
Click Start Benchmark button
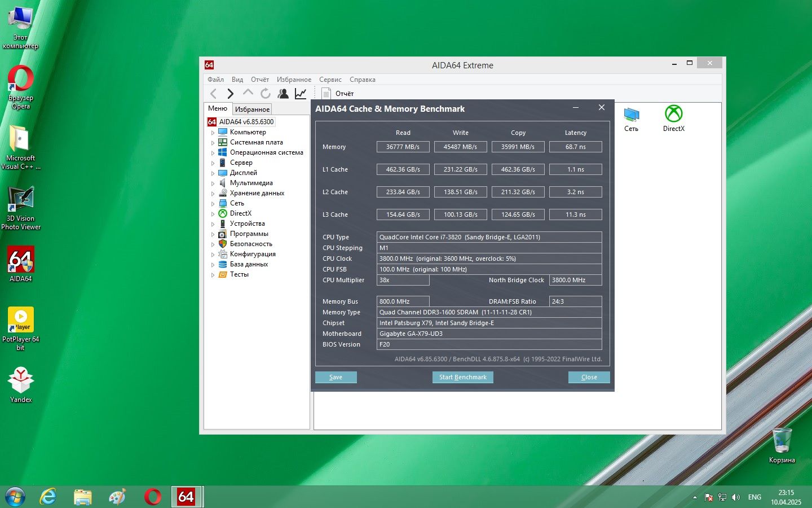point(463,377)
